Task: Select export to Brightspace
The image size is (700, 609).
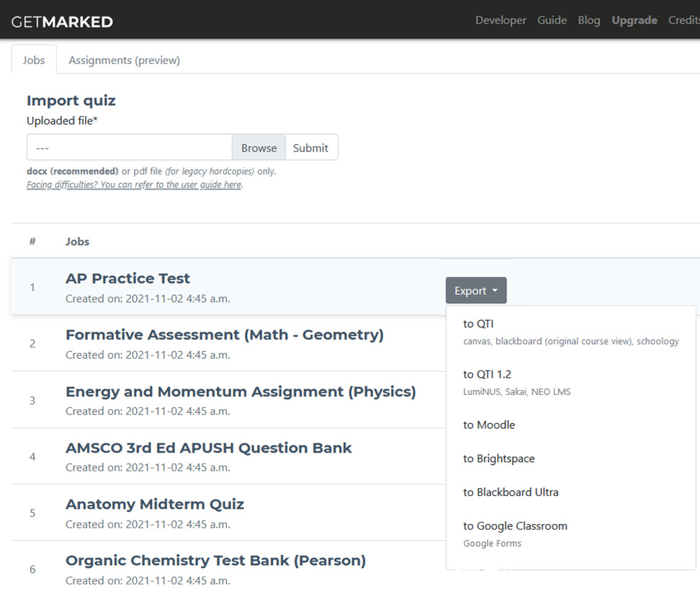Action: point(499,458)
